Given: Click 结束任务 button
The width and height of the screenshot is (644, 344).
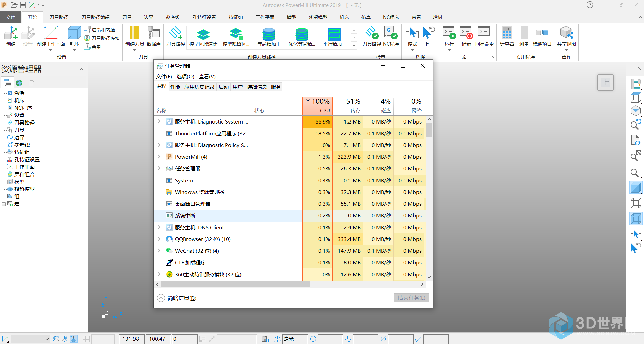Looking at the screenshot, I should point(411,298).
